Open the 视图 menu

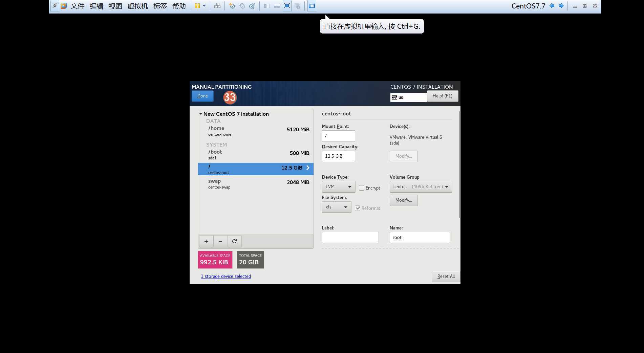pos(115,6)
